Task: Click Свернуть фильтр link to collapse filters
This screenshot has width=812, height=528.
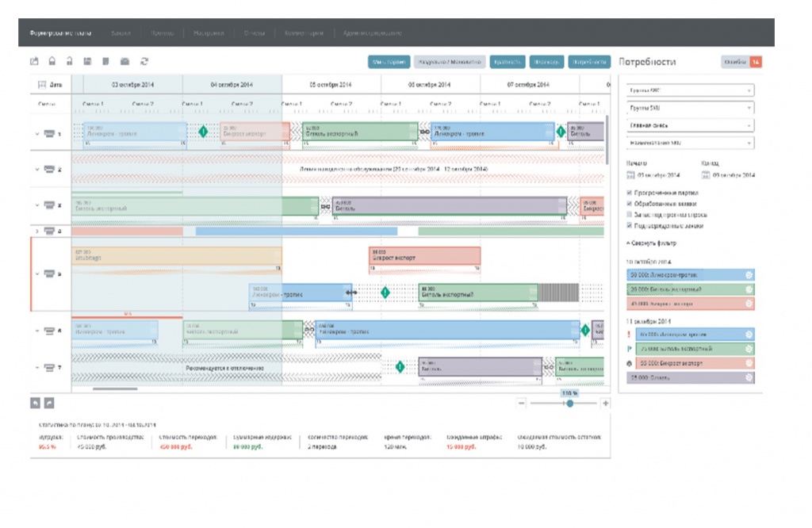Action: (x=652, y=243)
